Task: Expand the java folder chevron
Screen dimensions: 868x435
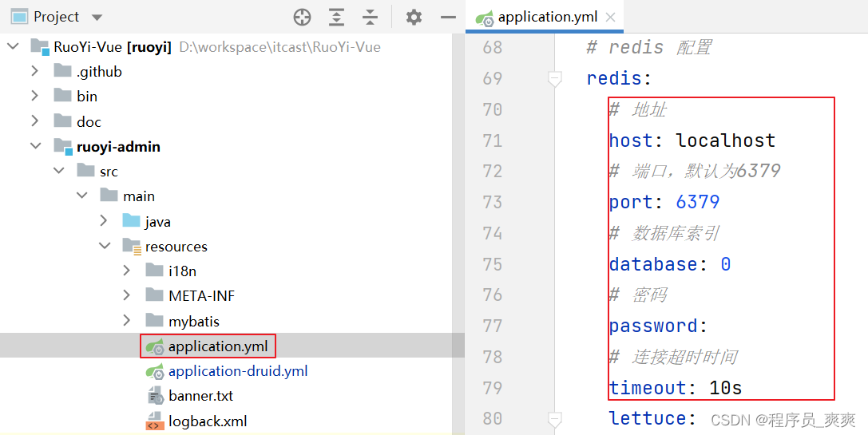Action: (104, 221)
